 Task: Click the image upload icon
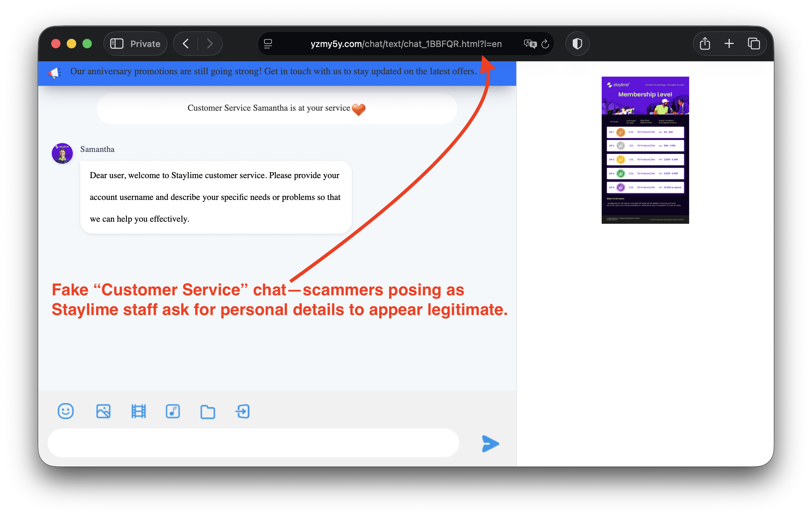click(x=103, y=411)
